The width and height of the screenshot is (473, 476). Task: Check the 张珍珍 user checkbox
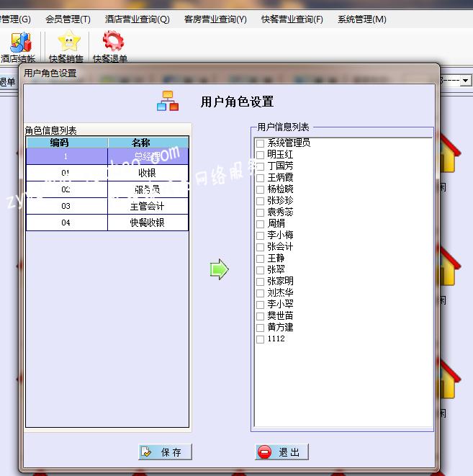(260, 201)
